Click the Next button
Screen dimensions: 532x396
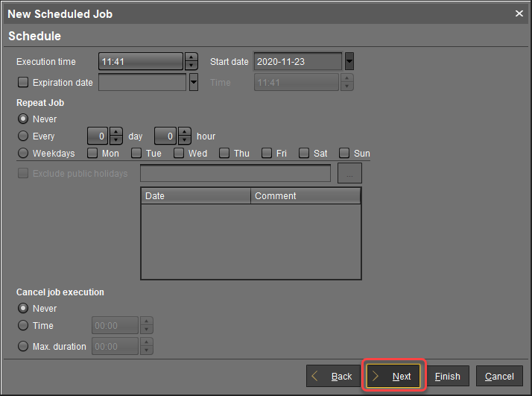click(393, 377)
